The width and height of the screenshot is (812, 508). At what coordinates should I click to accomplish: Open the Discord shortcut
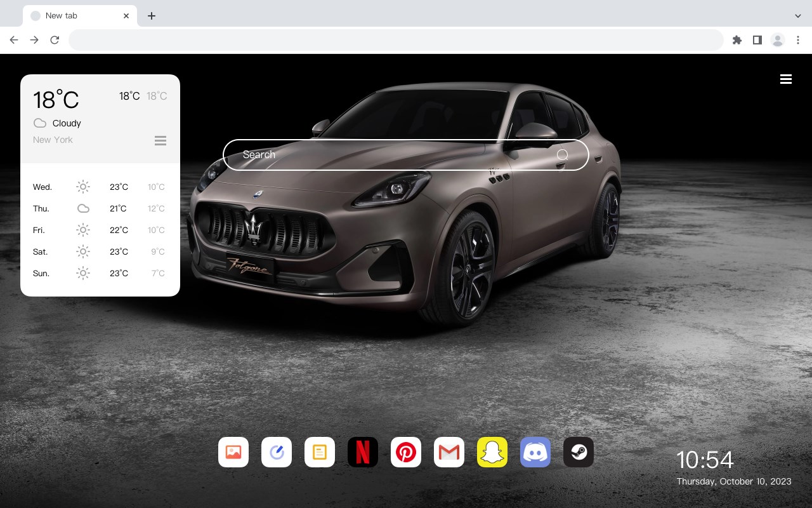535,452
